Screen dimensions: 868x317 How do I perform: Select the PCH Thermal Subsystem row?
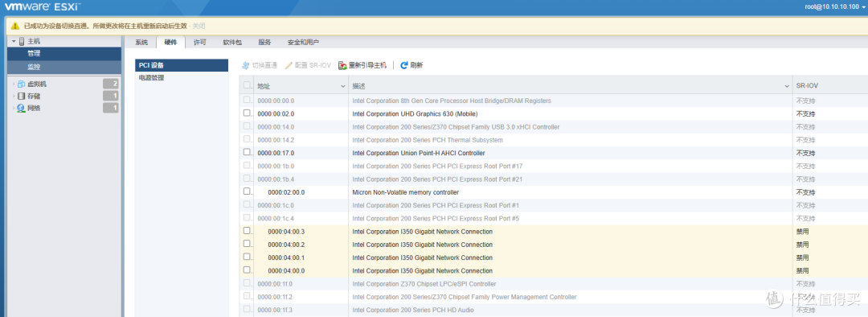click(554, 140)
